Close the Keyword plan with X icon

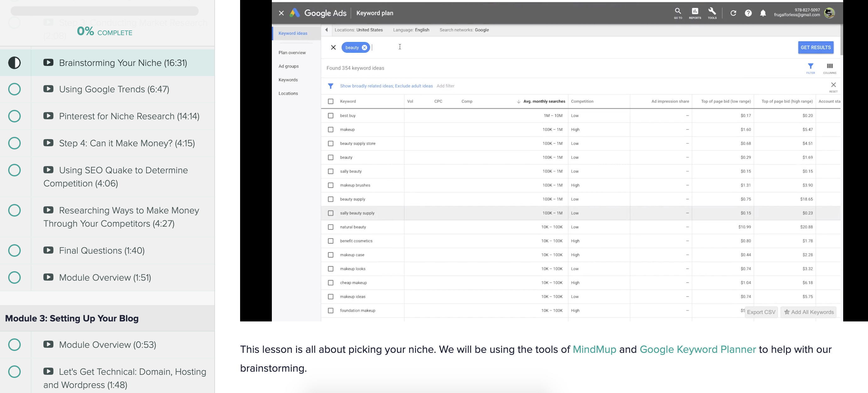point(281,13)
